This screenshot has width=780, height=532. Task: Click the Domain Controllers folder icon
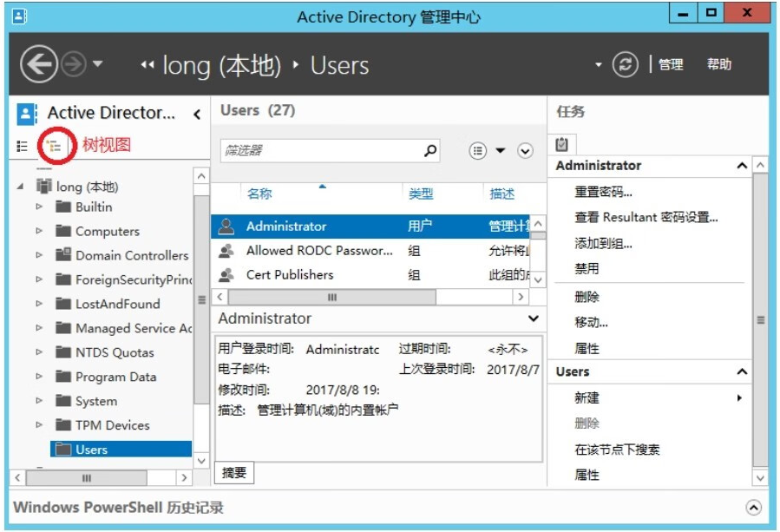(63, 255)
